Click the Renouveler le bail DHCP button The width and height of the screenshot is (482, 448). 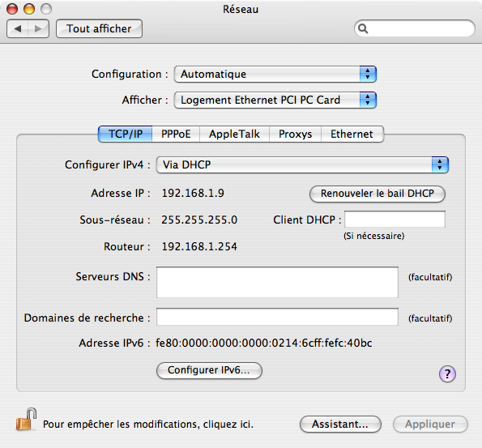377,194
